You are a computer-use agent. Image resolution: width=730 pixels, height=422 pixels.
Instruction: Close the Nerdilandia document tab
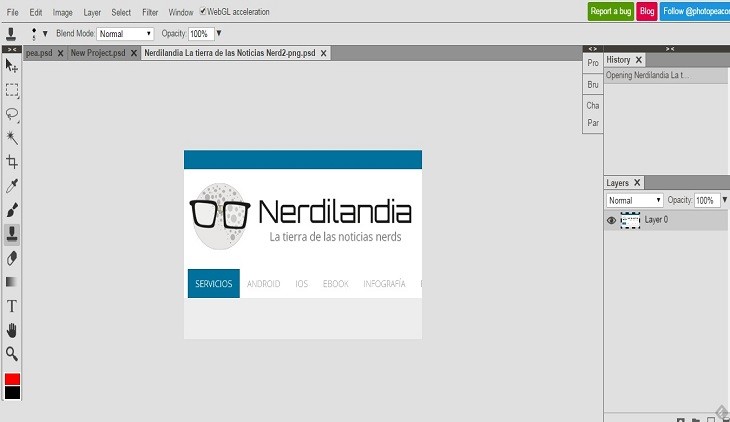(324, 53)
